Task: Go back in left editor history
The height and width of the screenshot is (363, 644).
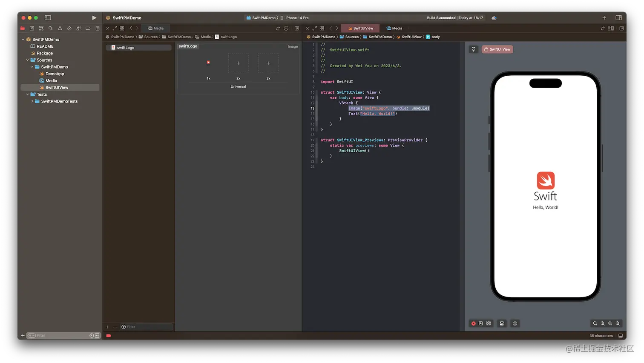Action: pyautogui.click(x=131, y=29)
